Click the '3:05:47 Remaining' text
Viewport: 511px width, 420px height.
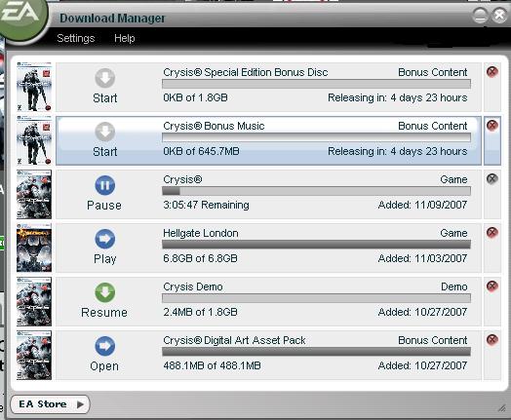(207, 205)
